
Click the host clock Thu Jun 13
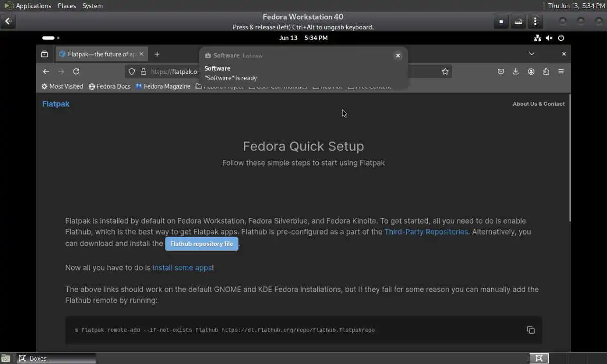tap(576, 6)
